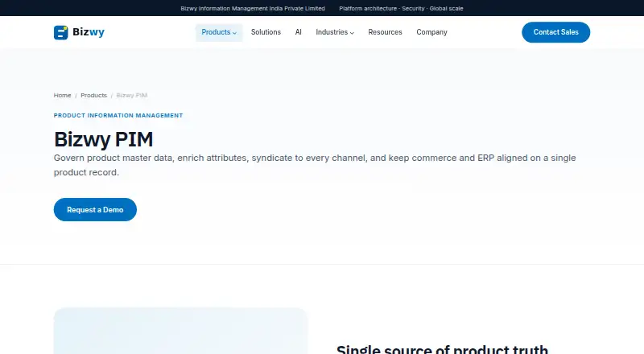Select the Bizwy PIM breadcrumb entry
644x354 pixels.
click(131, 95)
